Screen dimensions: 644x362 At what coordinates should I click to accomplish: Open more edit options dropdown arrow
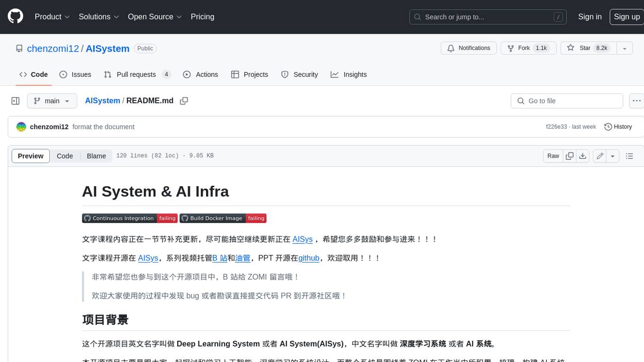coord(613,156)
